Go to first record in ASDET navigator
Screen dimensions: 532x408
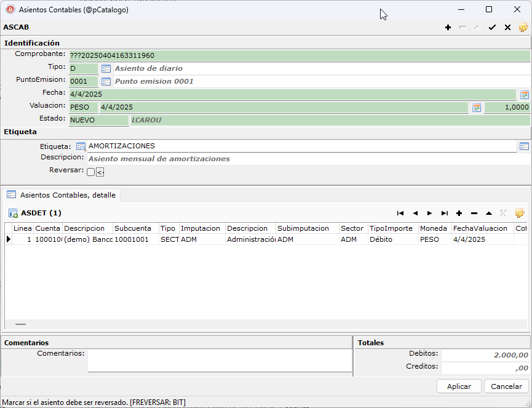click(400, 213)
